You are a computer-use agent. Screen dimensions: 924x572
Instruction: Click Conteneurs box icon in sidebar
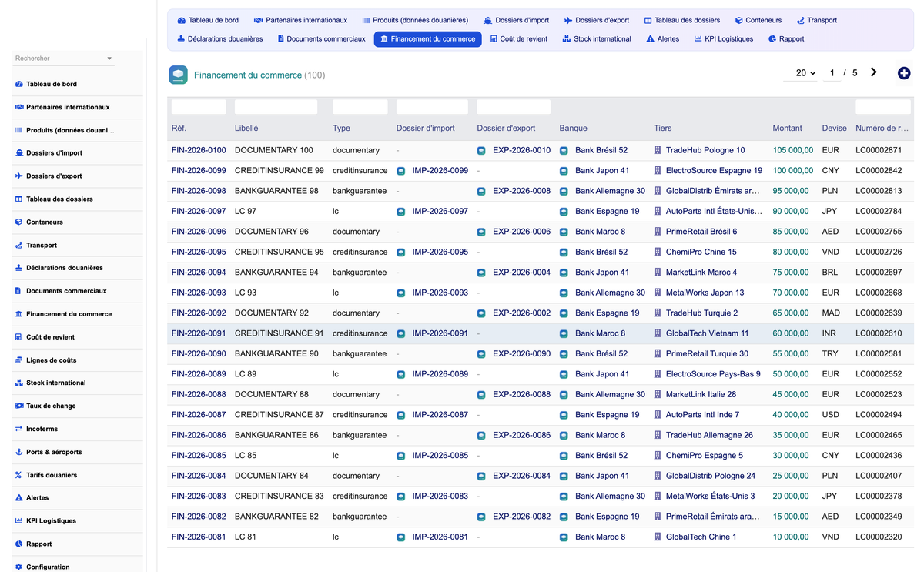pos(19,222)
